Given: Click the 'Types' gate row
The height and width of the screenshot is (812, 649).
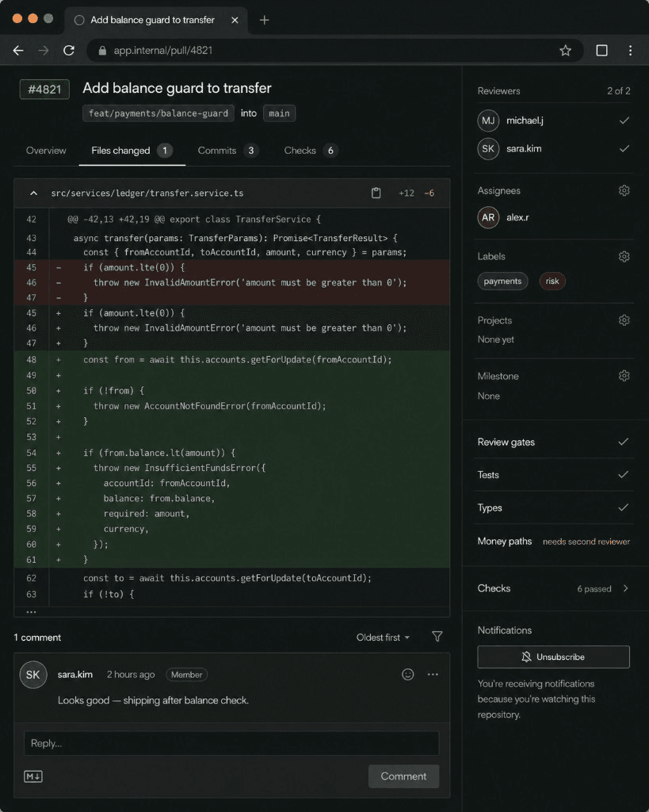Looking at the screenshot, I should 553,508.
